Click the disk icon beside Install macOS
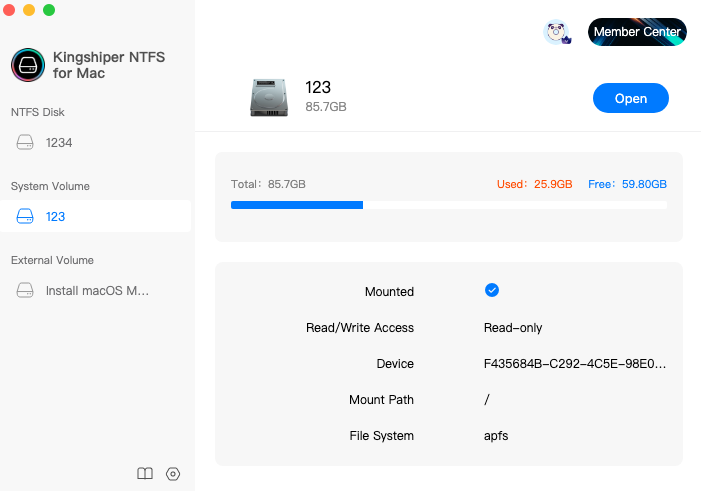 point(25,291)
